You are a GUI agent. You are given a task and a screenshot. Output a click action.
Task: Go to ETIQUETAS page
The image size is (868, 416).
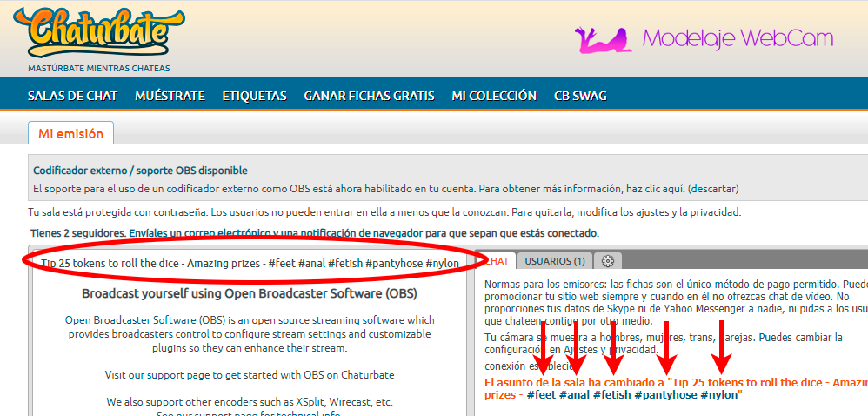pos(254,96)
